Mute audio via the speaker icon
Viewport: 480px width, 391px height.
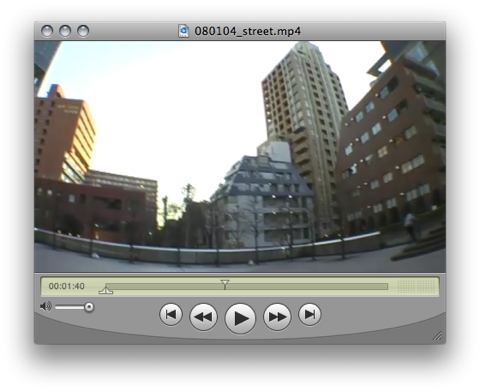46,306
